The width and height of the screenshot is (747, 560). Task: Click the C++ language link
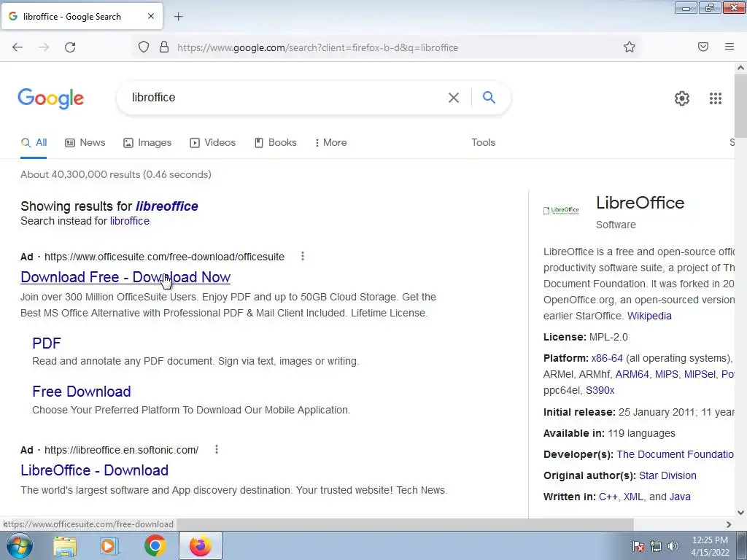(x=608, y=497)
